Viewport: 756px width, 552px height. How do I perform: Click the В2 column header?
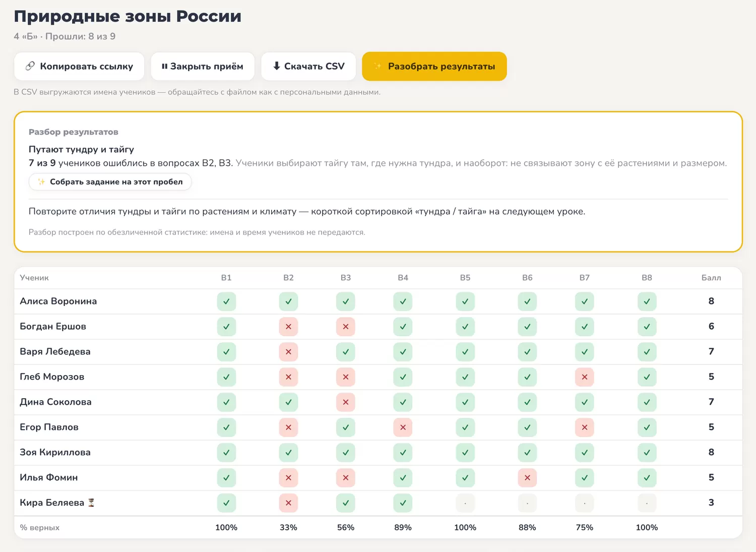click(288, 278)
